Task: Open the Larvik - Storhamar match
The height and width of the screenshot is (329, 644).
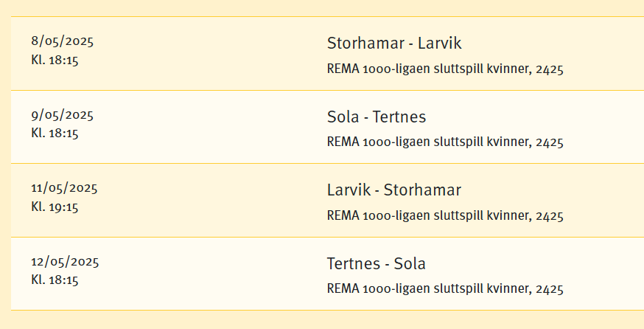Action: [x=393, y=190]
